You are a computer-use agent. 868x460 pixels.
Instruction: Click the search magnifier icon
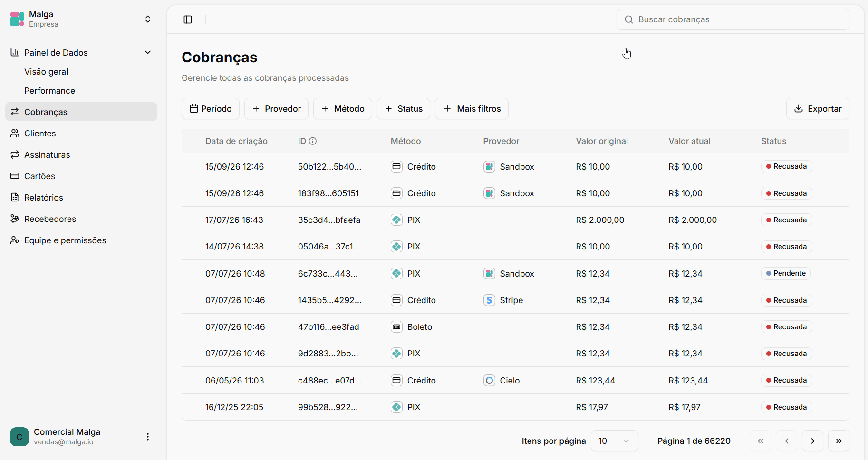(629, 19)
